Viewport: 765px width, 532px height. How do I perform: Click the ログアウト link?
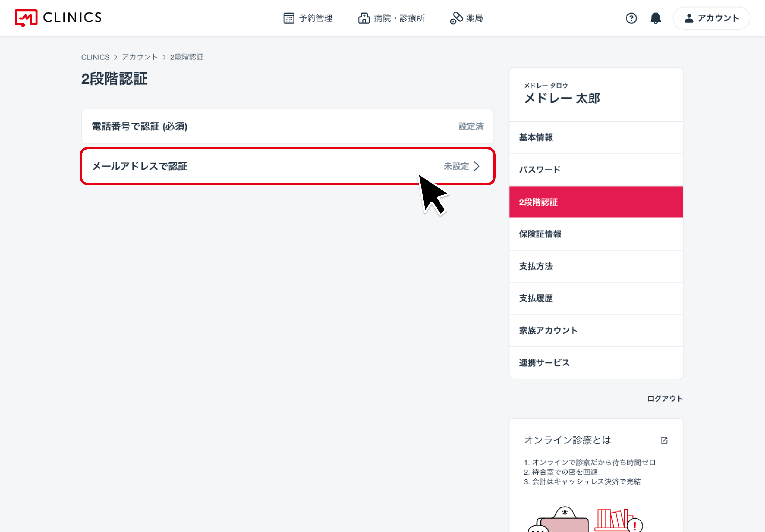coord(665,399)
